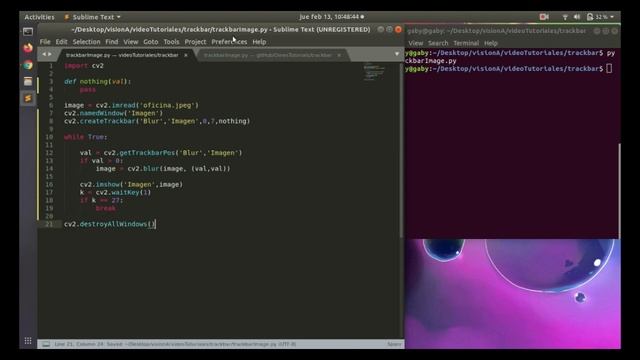
Task: Open the Goto menu
Action: [x=151, y=42]
